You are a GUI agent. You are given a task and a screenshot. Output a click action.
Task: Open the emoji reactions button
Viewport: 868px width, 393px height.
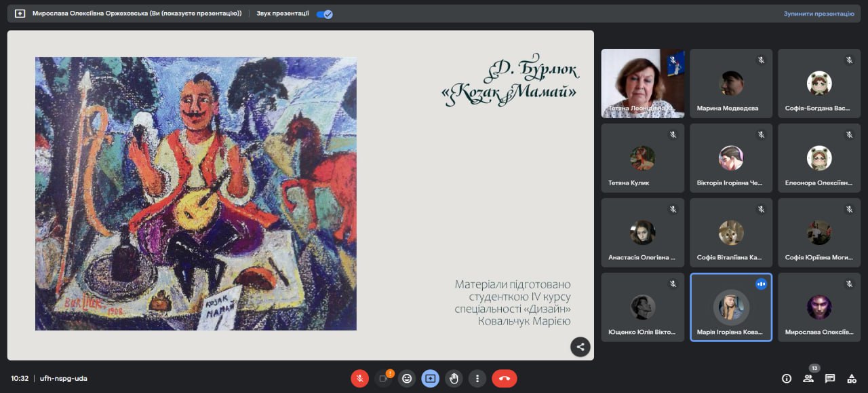point(407,378)
